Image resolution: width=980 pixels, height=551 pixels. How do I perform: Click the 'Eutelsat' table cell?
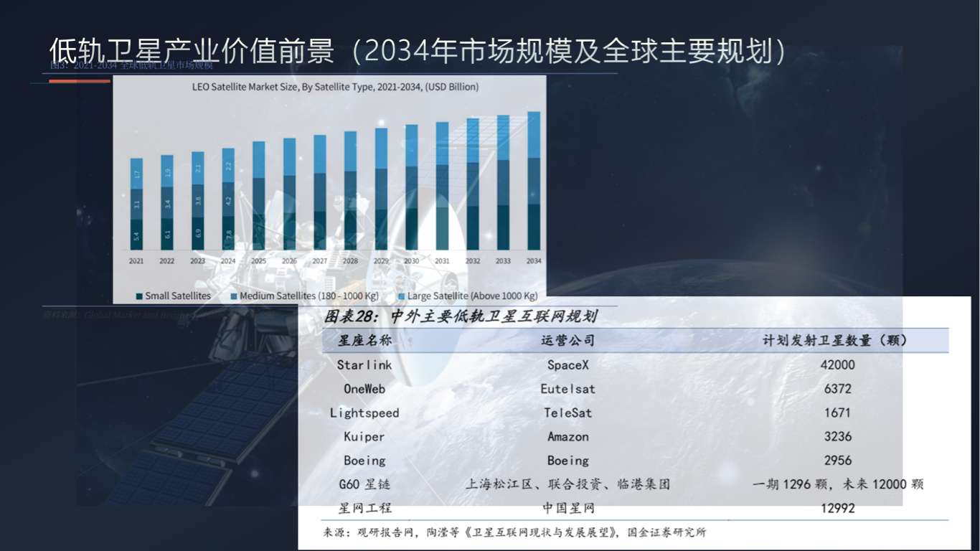coord(567,389)
